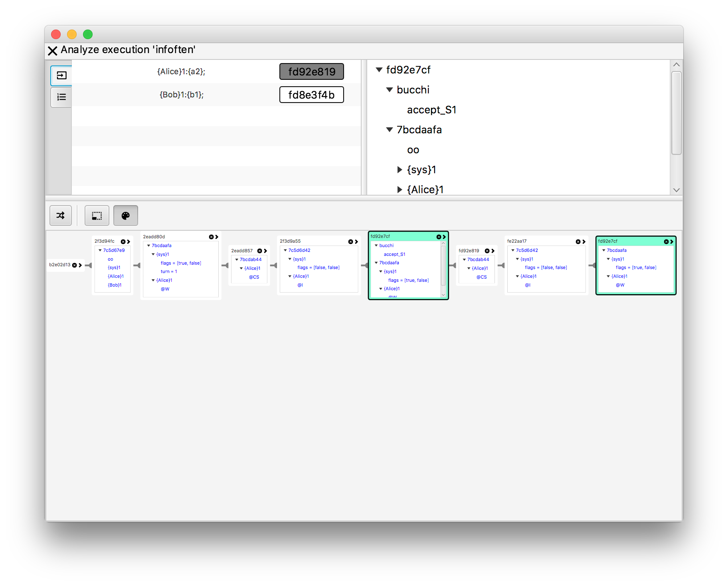The width and height of the screenshot is (728, 586).
Task: Collapse 7bcdaafa in the top-right tree
Action: coord(390,130)
